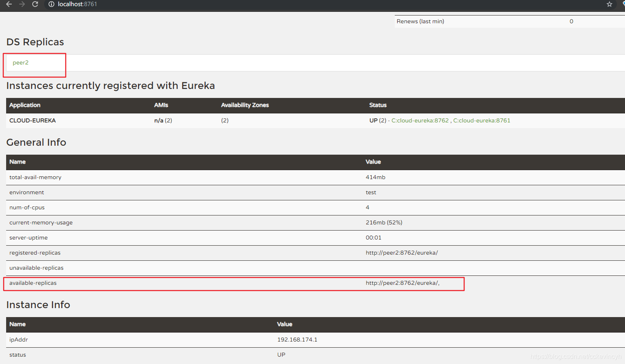625x364 pixels.
Task: Select available-replicas row name
Action: tap(33, 283)
